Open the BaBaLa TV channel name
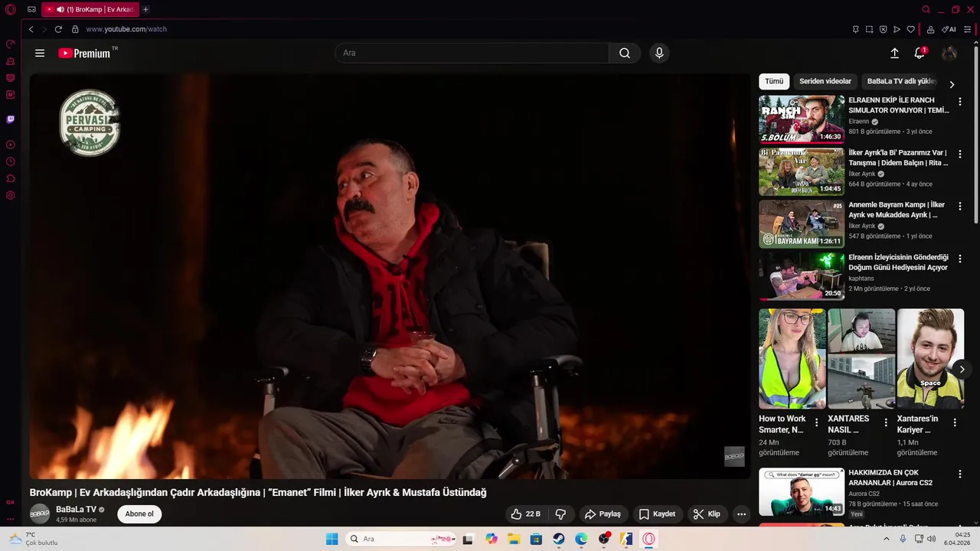Image resolution: width=980 pixels, height=551 pixels. point(76,510)
